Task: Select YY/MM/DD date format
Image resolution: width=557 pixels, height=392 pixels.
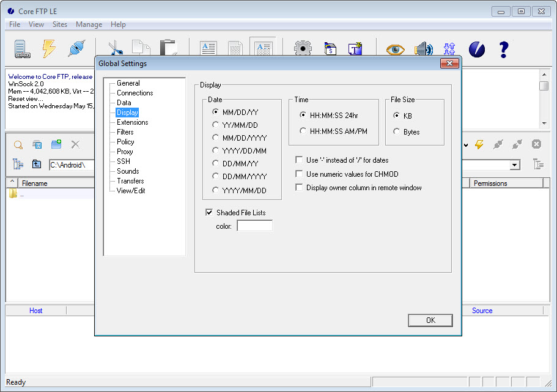Action: [235, 125]
